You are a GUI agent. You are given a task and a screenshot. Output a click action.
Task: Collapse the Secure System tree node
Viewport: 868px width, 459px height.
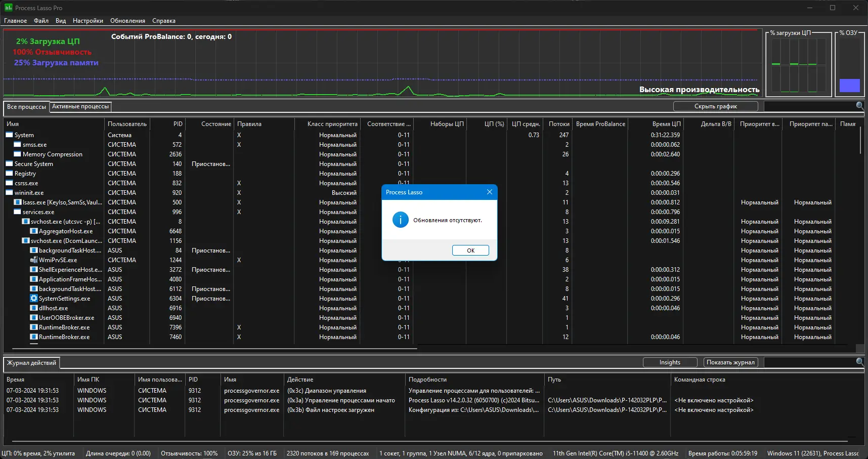tap(9, 164)
